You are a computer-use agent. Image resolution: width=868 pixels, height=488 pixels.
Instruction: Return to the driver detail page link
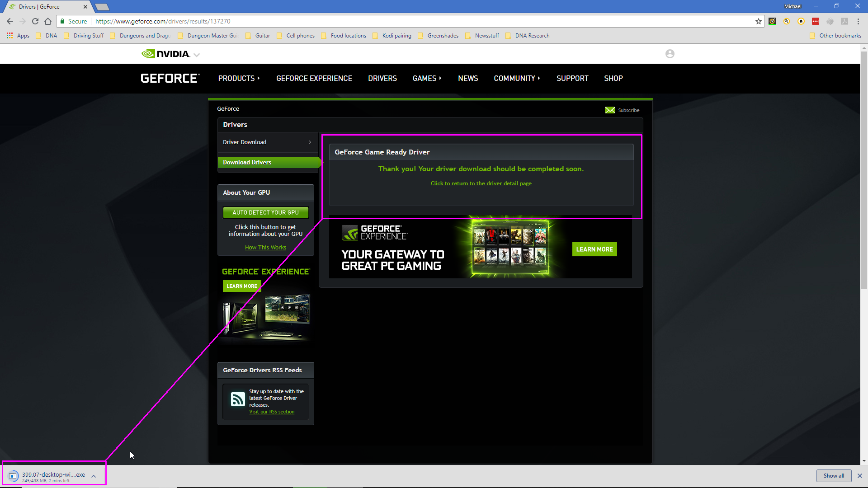[x=481, y=183]
